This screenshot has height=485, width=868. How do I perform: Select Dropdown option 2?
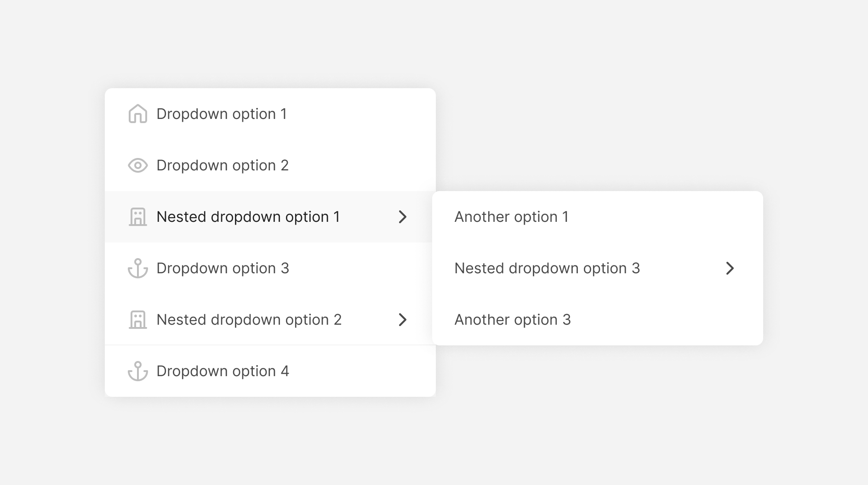pyautogui.click(x=223, y=165)
